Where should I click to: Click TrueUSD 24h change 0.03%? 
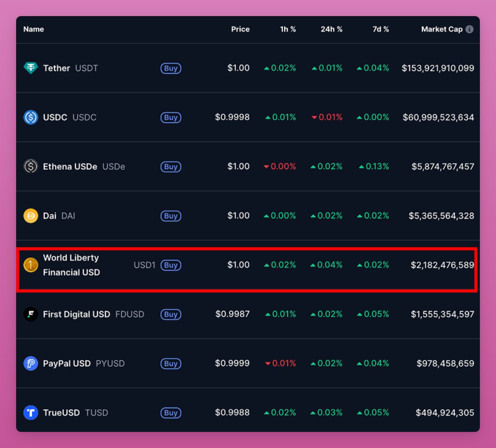[327, 412]
